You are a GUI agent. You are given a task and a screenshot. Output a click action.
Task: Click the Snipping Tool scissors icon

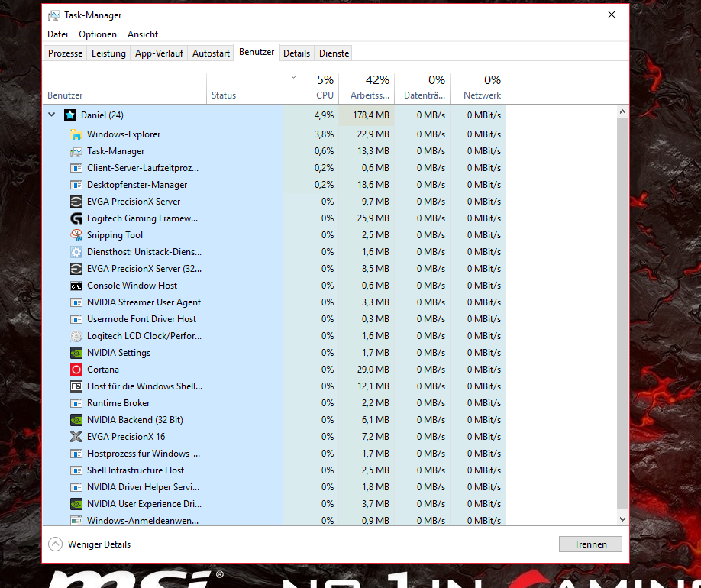(x=76, y=235)
